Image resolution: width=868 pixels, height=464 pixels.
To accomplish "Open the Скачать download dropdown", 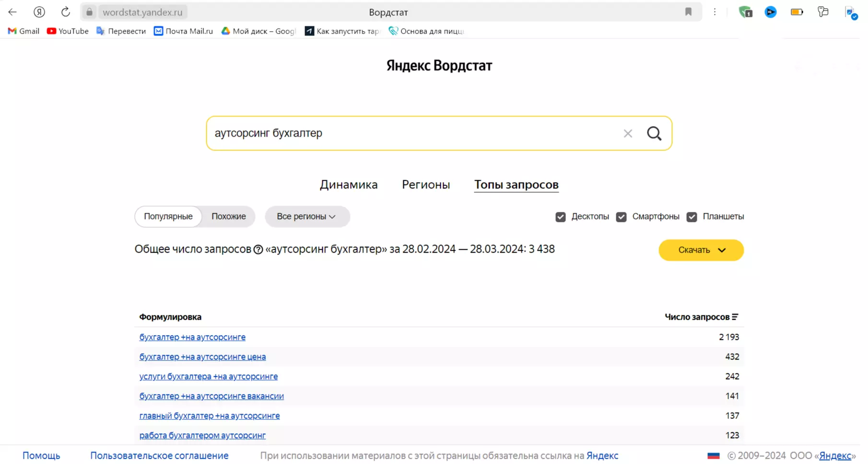I will 701,250.
